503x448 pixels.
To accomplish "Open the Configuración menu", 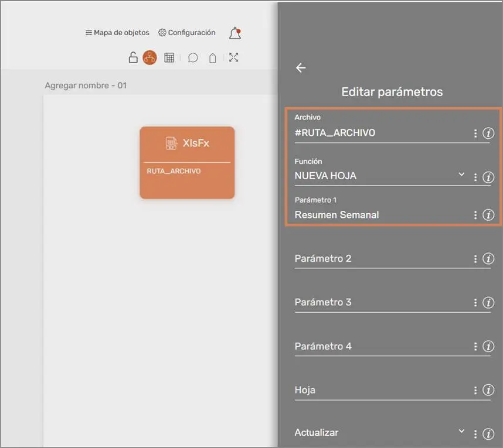I will 186,33.
